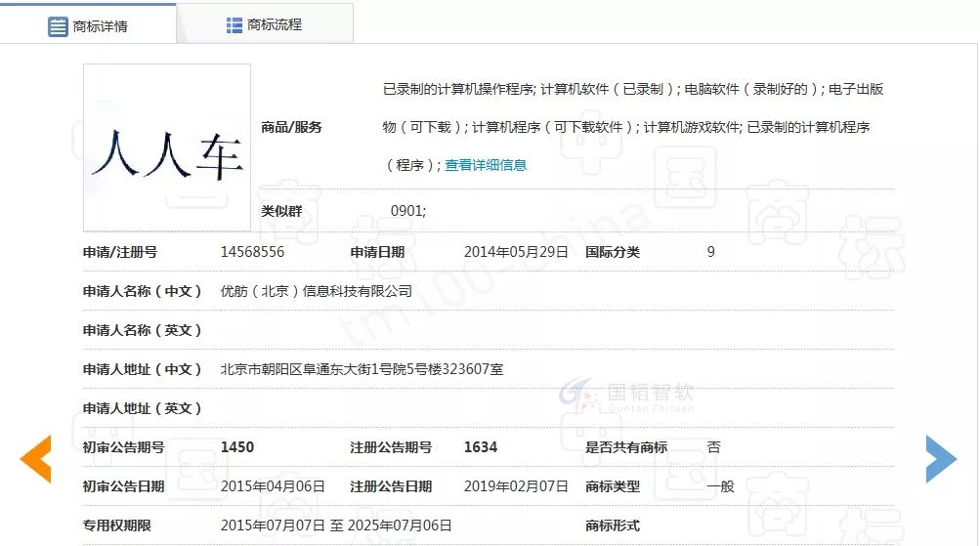
Task: Click the 商标详情 list icon
Action: click(58, 27)
